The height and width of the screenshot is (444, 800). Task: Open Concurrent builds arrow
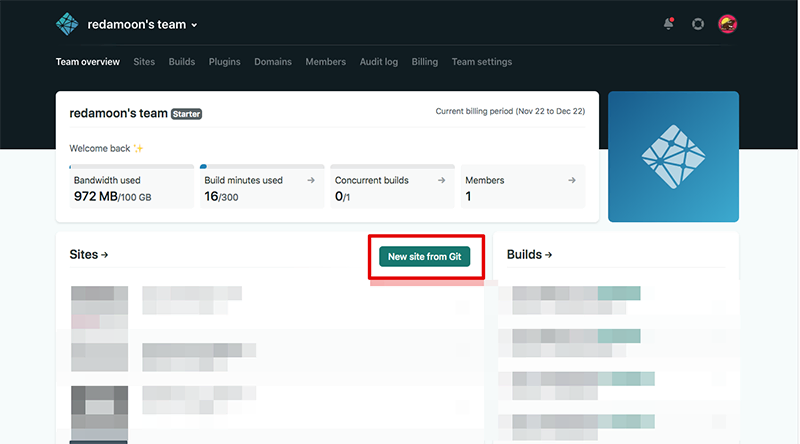tap(441, 180)
